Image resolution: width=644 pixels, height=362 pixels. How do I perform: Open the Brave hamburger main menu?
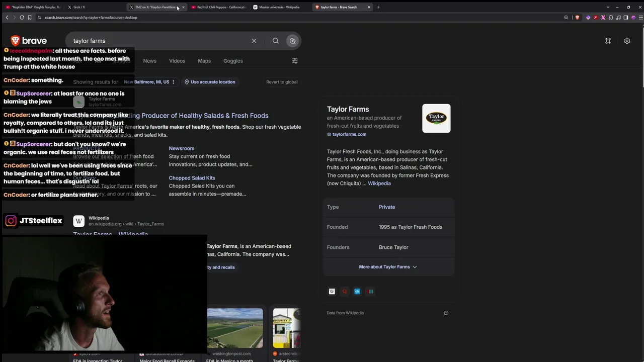(x=640, y=18)
